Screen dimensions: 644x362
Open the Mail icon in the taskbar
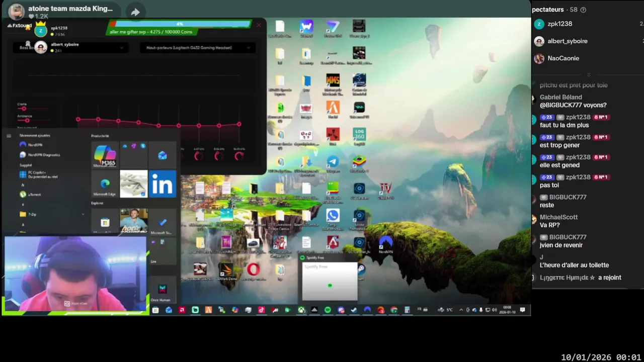[169, 310]
